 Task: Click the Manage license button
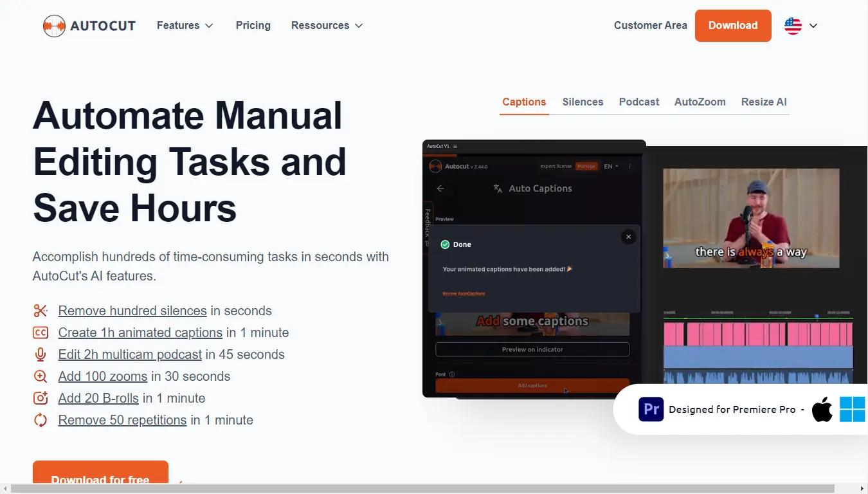[x=586, y=166]
